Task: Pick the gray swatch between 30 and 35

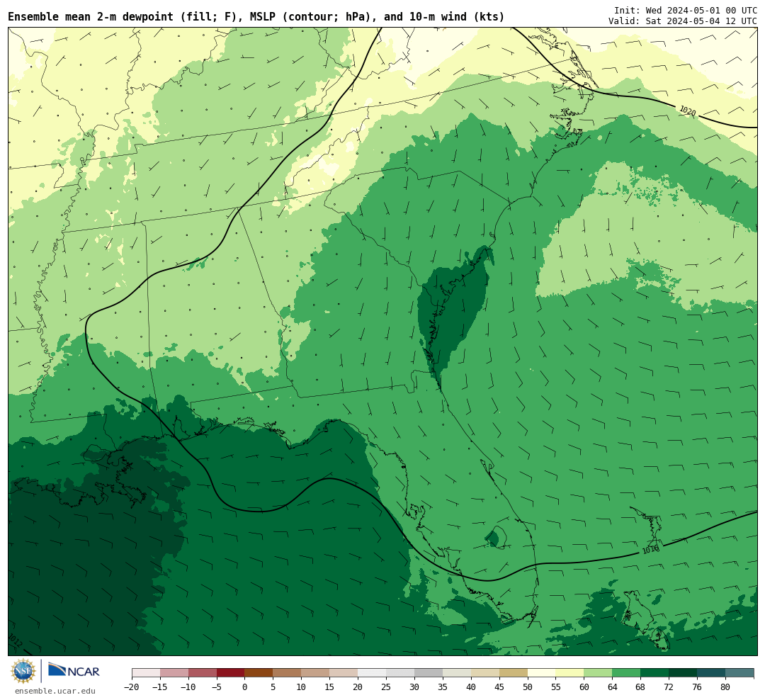Action: tap(429, 673)
